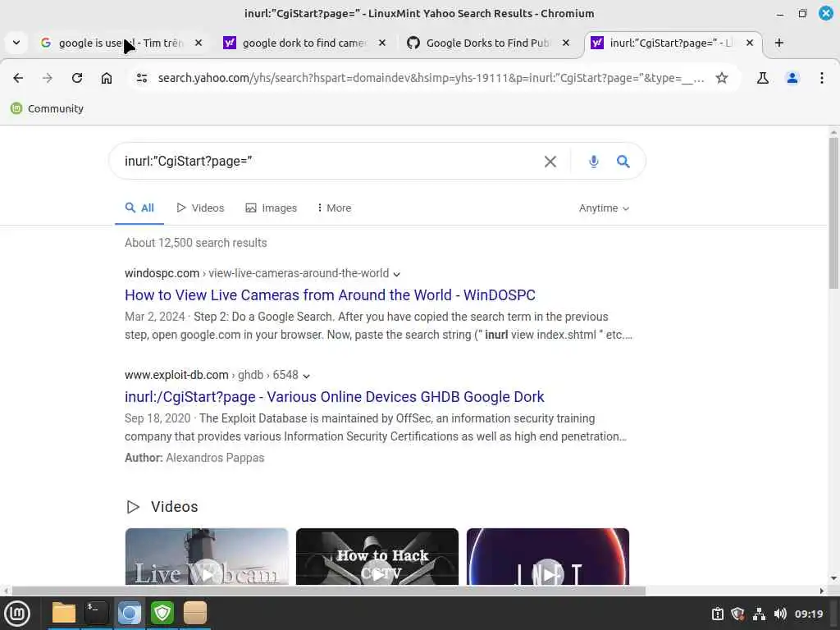
Task: Click the vertical scrollbar thumb
Action: (x=833, y=213)
